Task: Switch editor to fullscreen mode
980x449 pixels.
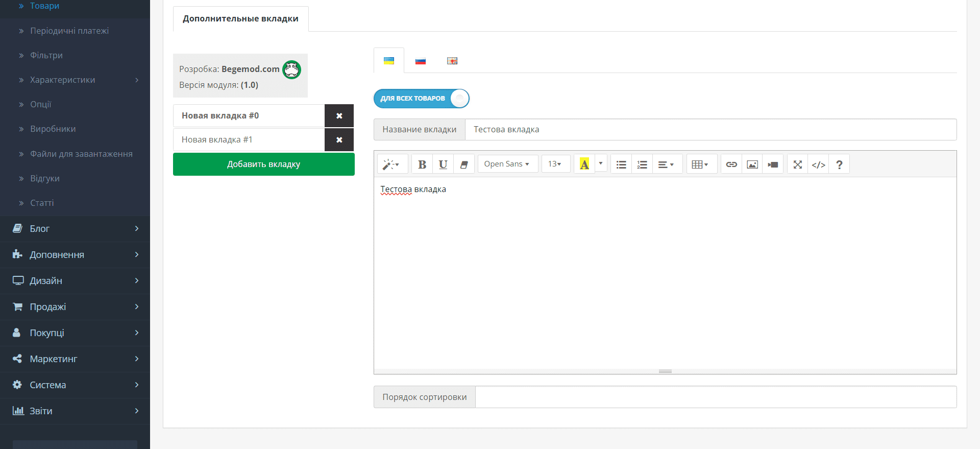Action: click(x=798, y=164)
